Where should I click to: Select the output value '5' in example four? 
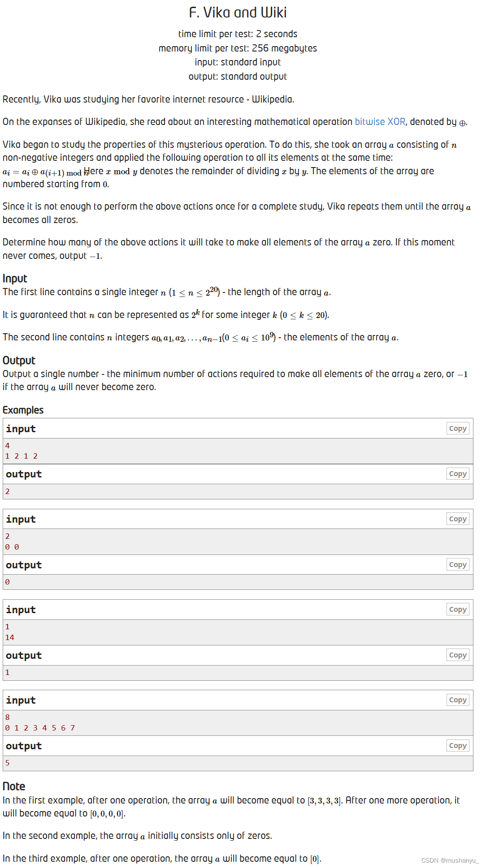7,762
